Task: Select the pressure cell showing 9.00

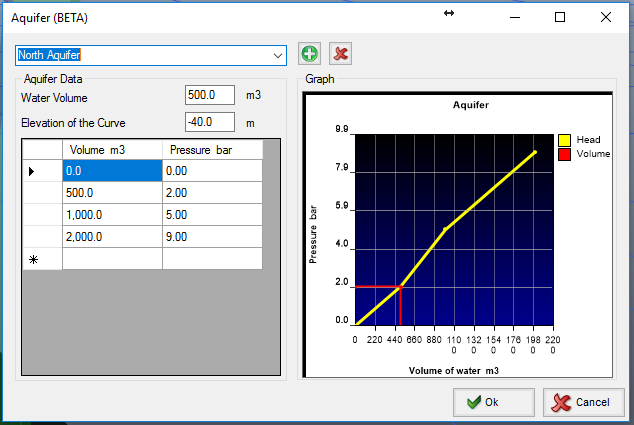Action: pyautogui.click(x=212, y=237)
